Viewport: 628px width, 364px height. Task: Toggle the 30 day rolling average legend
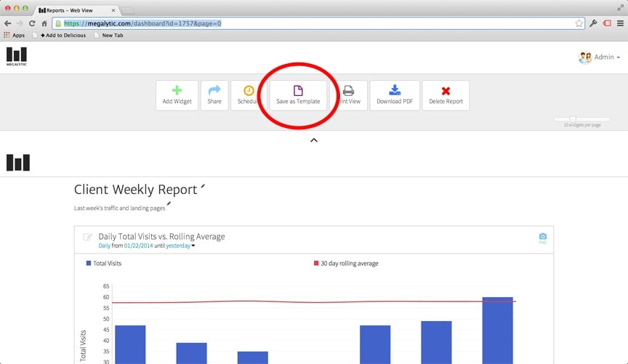346,264
